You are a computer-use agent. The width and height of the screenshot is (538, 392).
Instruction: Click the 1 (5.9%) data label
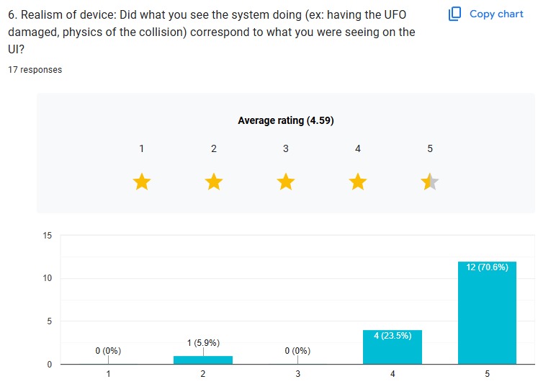pos(203,343)
